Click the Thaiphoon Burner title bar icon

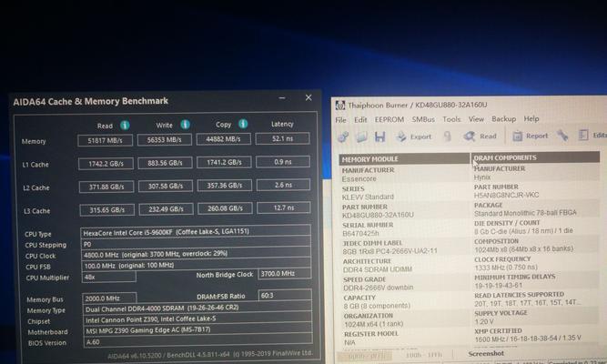pos(339,105)
